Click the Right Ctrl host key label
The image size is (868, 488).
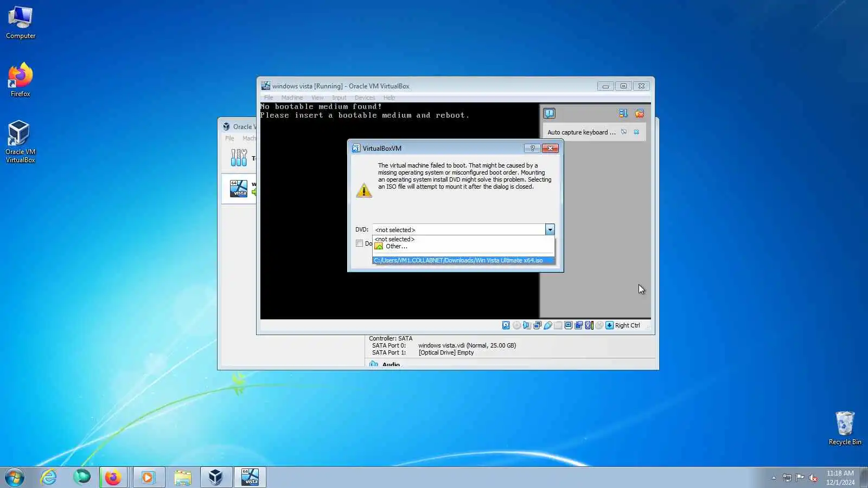tap(628, 325)
